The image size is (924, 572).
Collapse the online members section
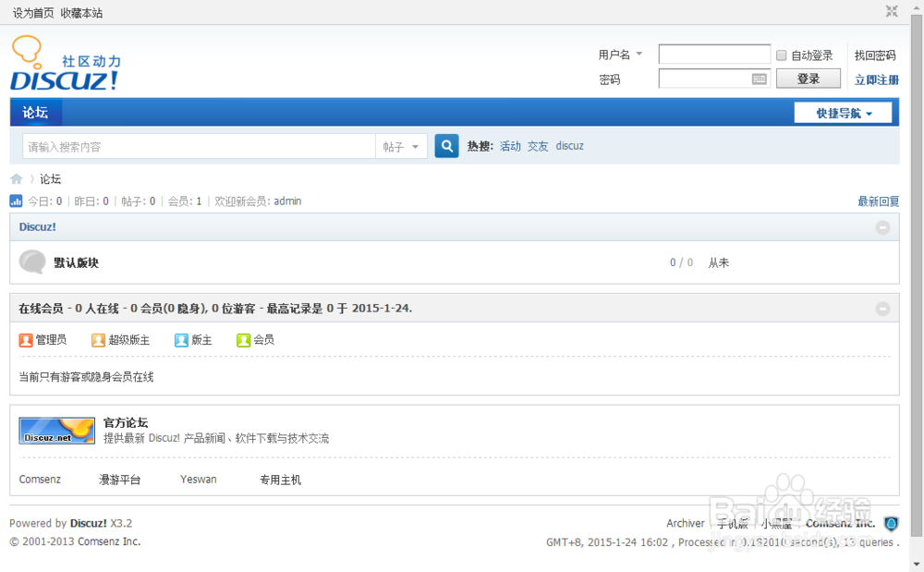click(882, 309)
